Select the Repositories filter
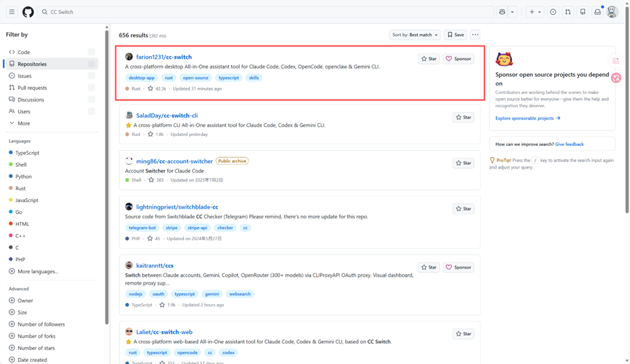This screenshot has width=630, height=364. [52, 64]
